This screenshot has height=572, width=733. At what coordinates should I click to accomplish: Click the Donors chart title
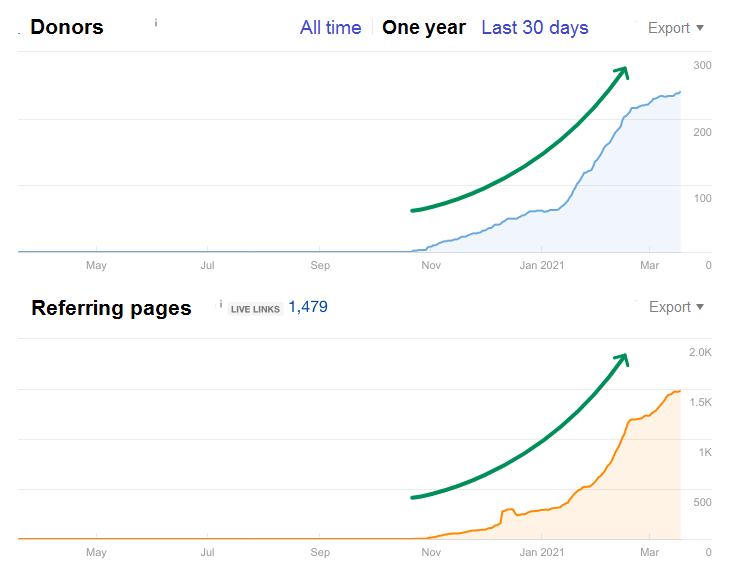[x=66, y=28]
